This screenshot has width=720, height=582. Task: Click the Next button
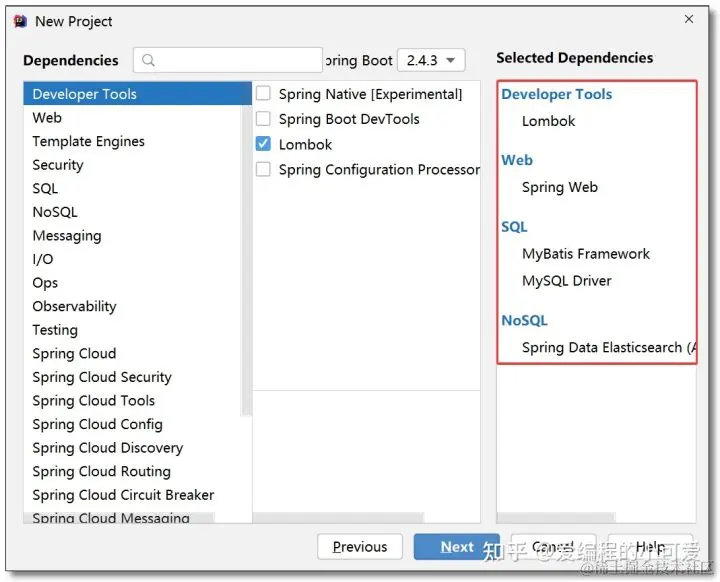coord(456,547)
